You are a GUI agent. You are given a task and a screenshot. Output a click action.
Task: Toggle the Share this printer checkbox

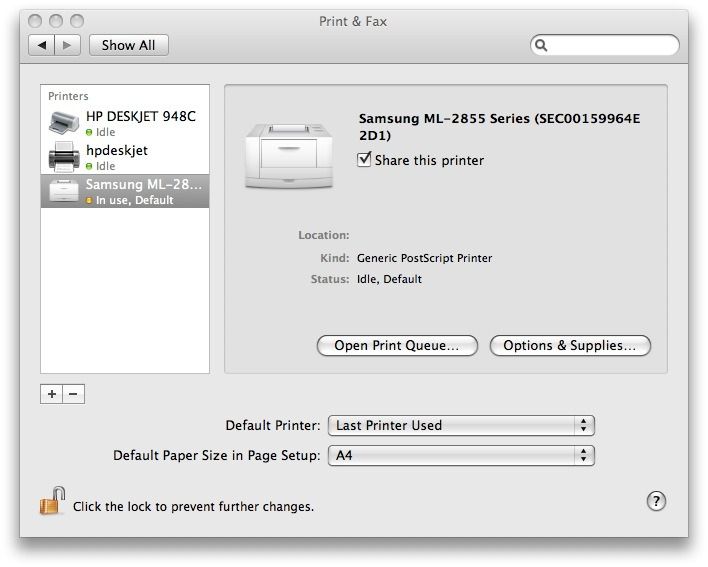364,160
